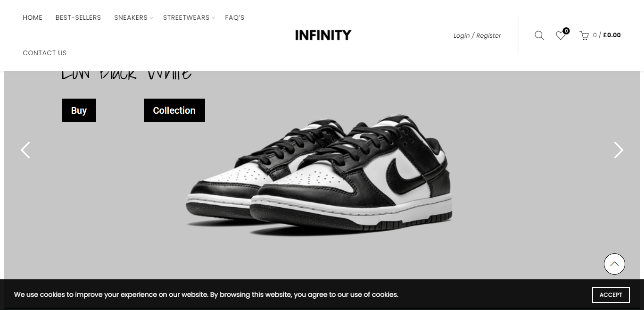The width and height of the screenshot is (644, 310).
Task: Accept the cookies notice
Action: (611, 294)
